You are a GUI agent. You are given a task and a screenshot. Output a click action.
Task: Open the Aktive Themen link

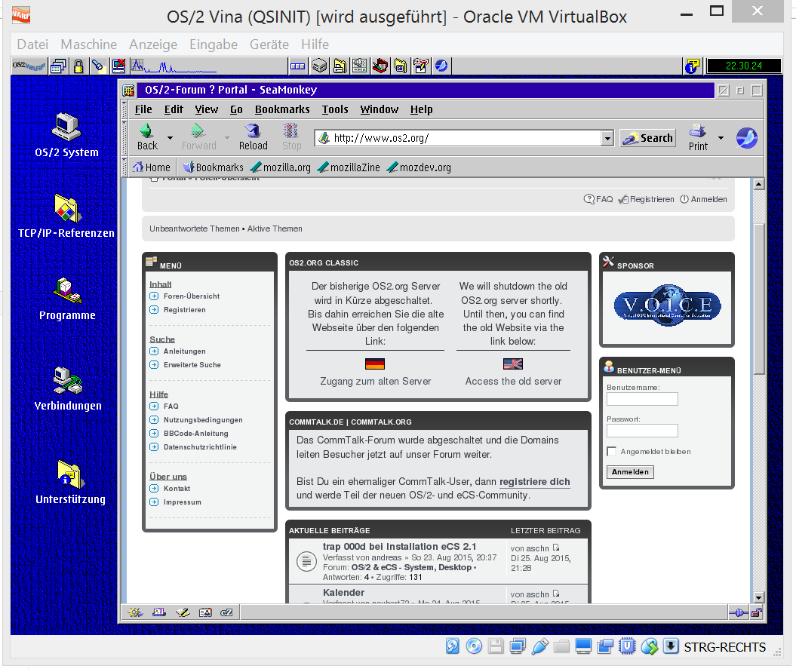coord(275,229)
